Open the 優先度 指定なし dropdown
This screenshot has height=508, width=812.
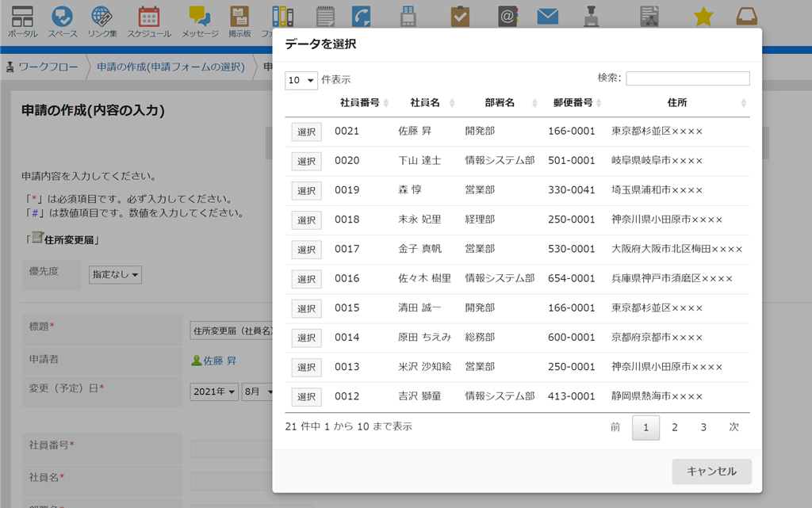tap(115, 275)
